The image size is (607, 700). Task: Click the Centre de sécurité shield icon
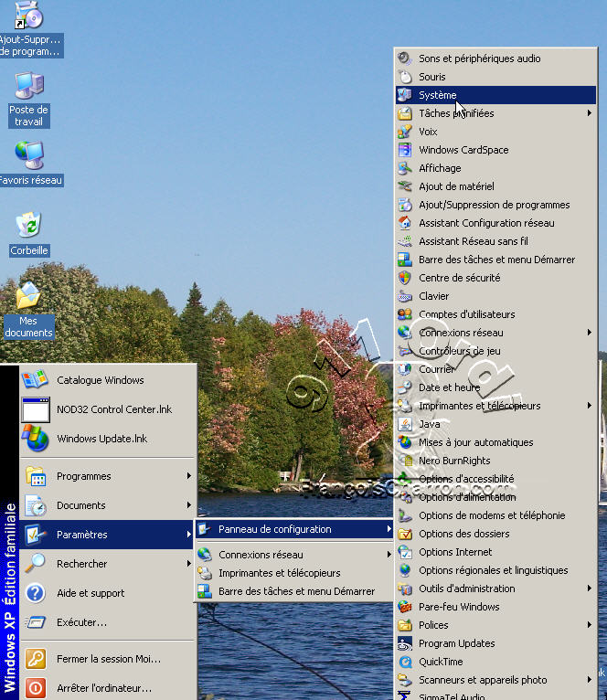tap(405, 278)
